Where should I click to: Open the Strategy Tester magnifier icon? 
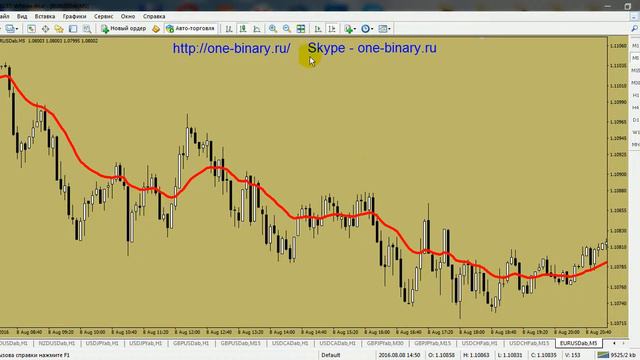87,29
